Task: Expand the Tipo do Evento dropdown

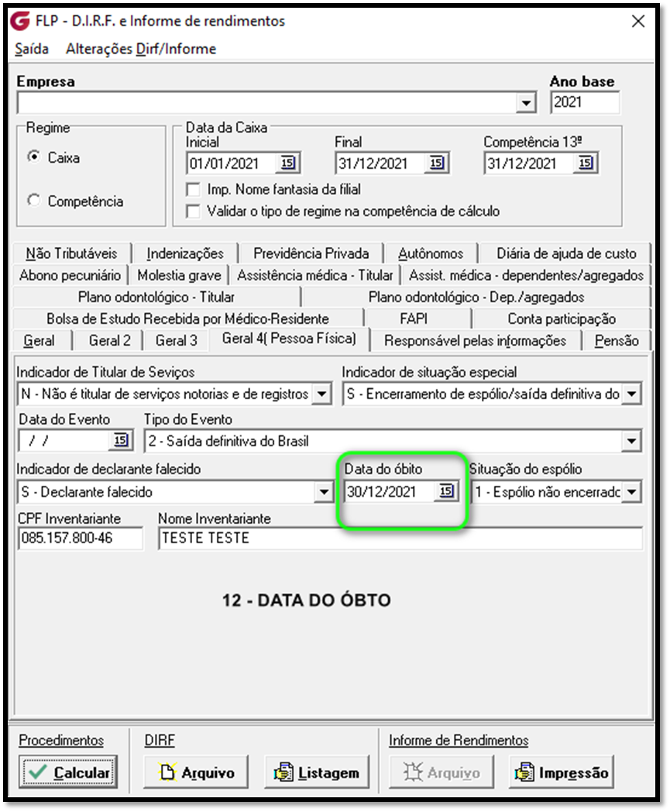Action: click(x=632, y=441)
